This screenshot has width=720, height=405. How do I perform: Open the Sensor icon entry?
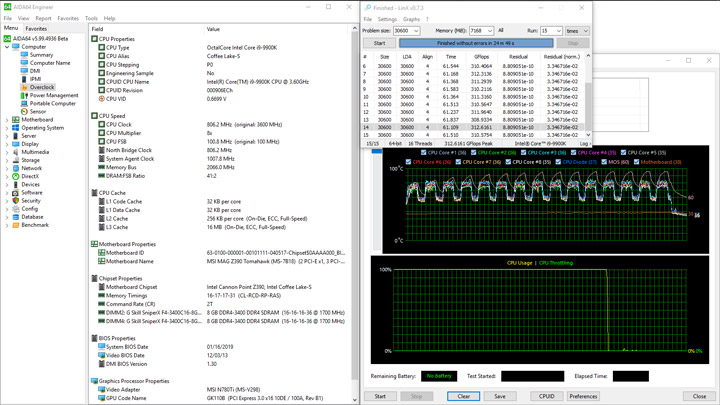(24, 112)
